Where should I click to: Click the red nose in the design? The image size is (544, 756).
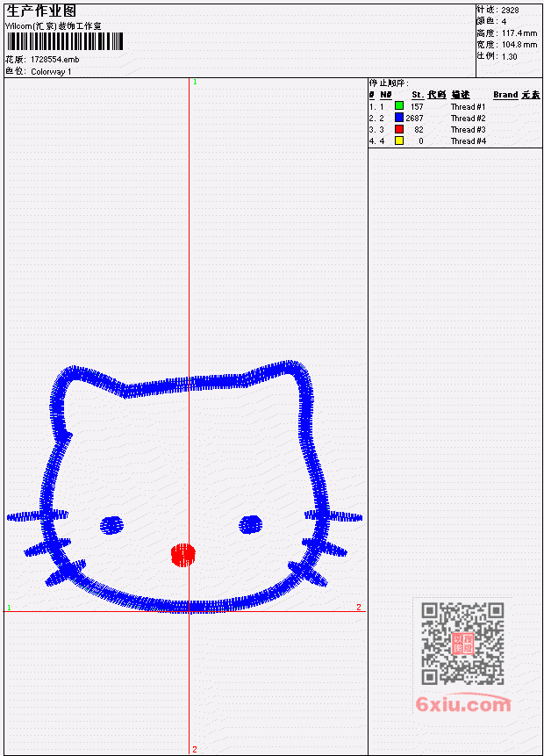click(x=183, y=554)
